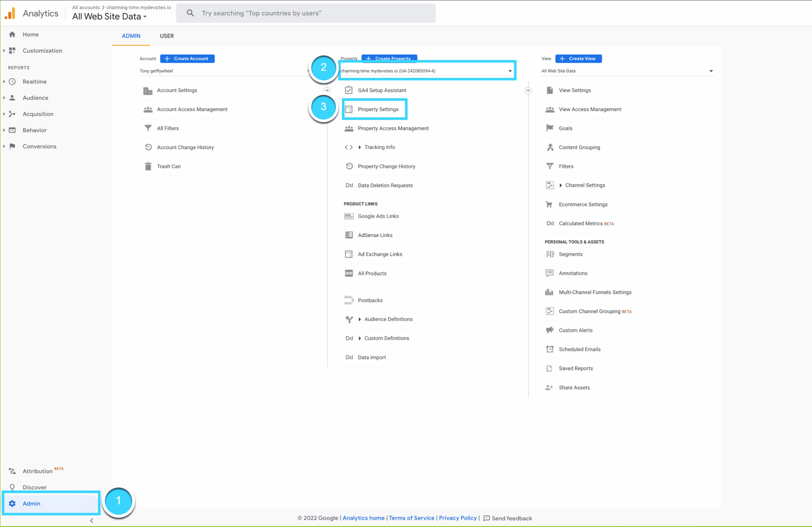812x527 pixels.
Task: Open the Home section via its house icon
Action: click(x=12, y=34)
